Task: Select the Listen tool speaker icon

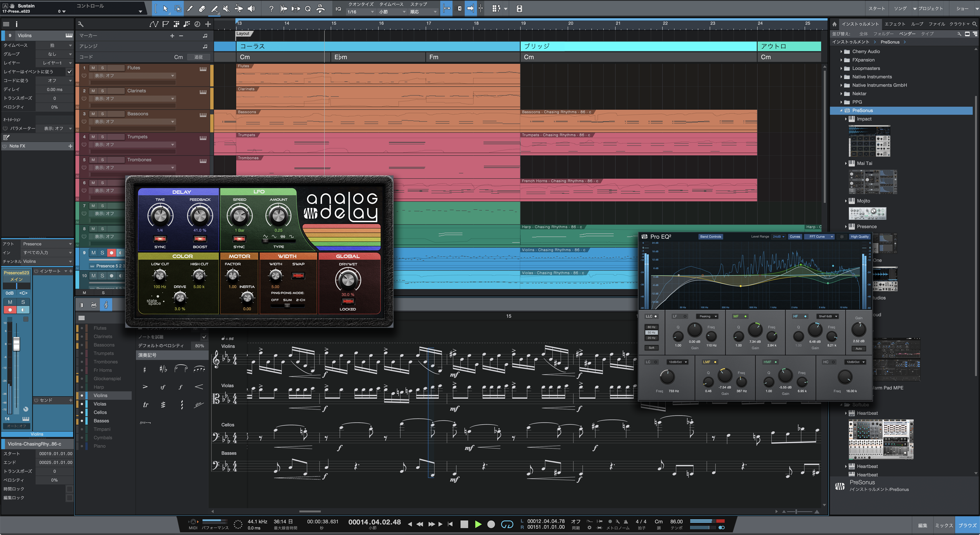Action: click(x=251, y=8)
